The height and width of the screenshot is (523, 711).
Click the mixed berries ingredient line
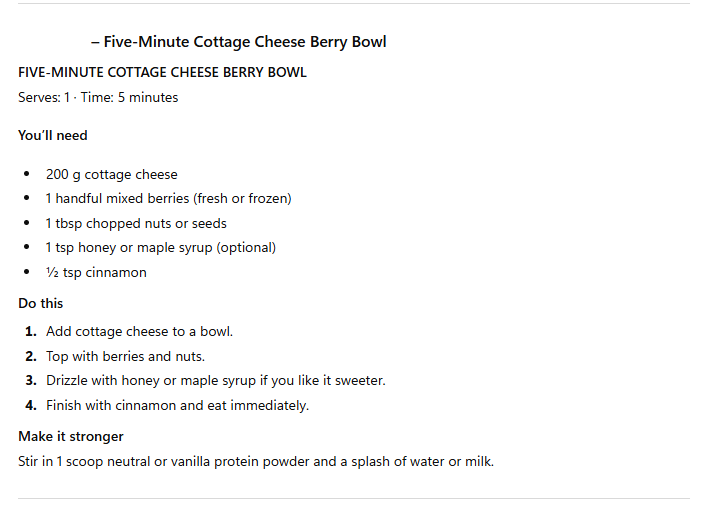pyautogui.click(x=168, y=199)
